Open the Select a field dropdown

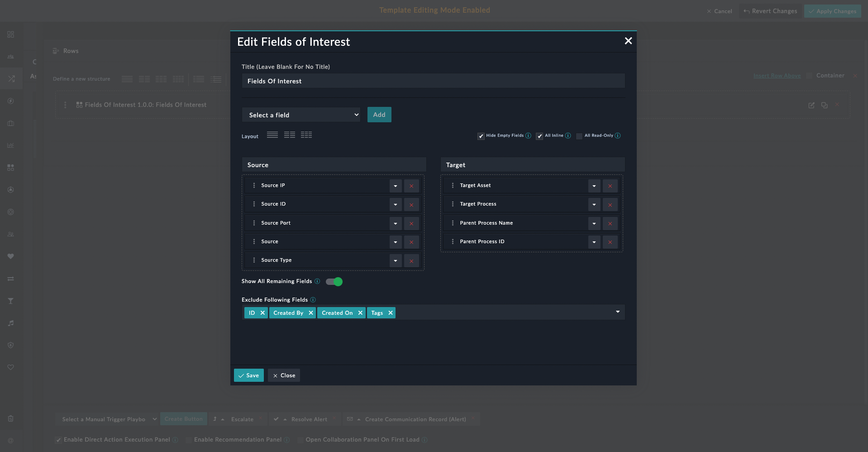[x=301, y=115]
